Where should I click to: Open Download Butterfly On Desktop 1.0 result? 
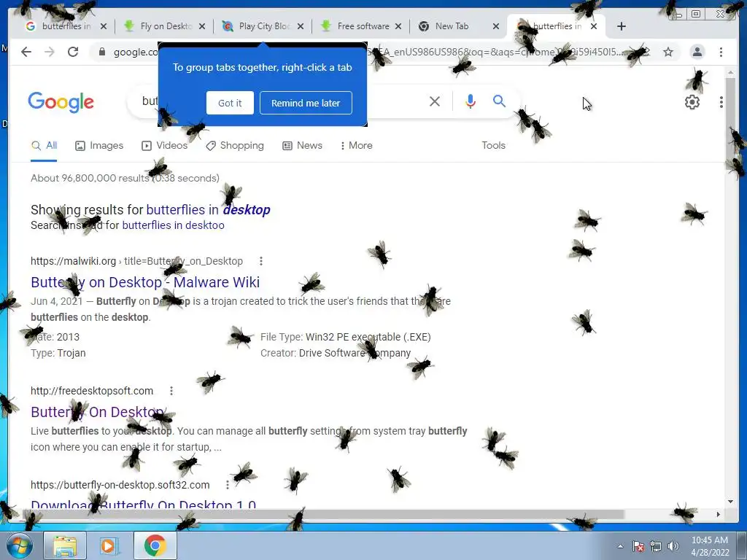tap(144, 504)
